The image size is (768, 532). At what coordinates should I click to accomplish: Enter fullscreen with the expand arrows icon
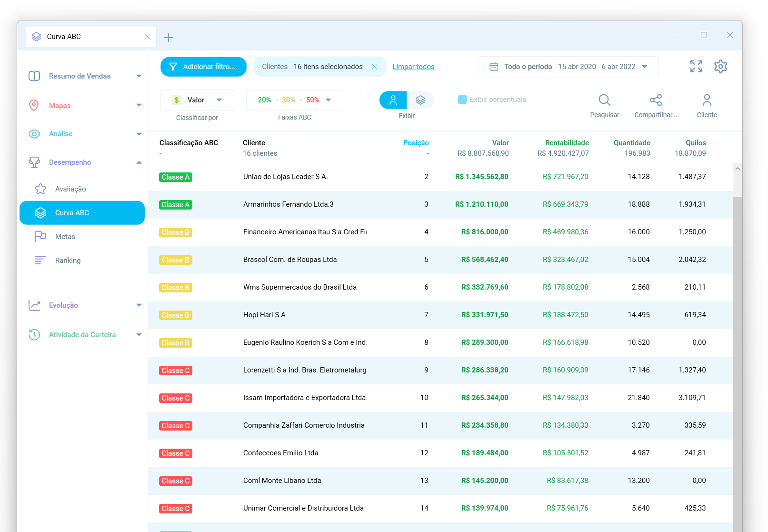(x=696, y=66)
